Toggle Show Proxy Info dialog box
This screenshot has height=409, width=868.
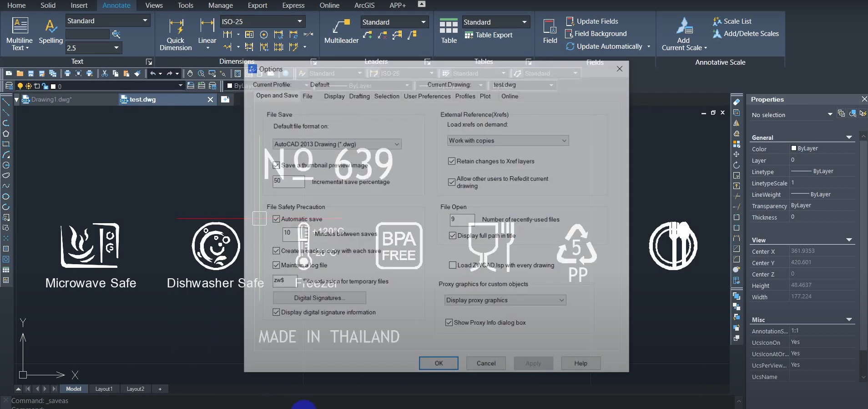(x=449, y=322)
